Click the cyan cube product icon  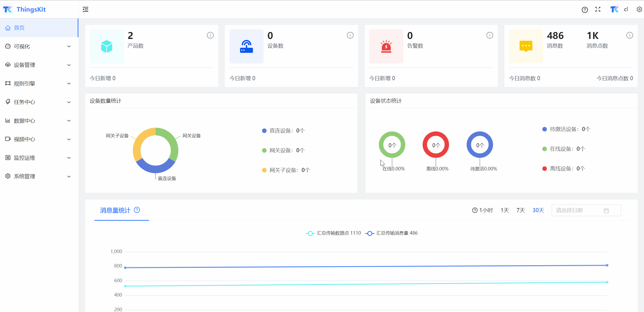[x=107, y=46]
